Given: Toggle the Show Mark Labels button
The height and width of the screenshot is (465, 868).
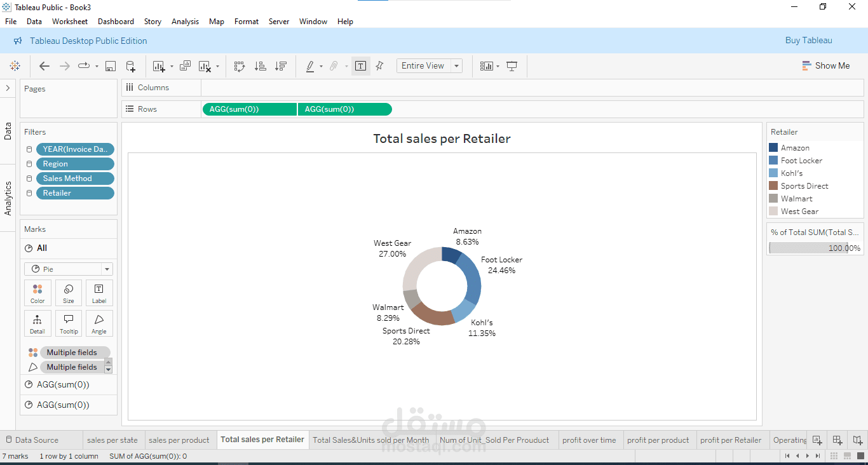Looking at the screenshot, I should pyautogui.click(x=360, y=66).
